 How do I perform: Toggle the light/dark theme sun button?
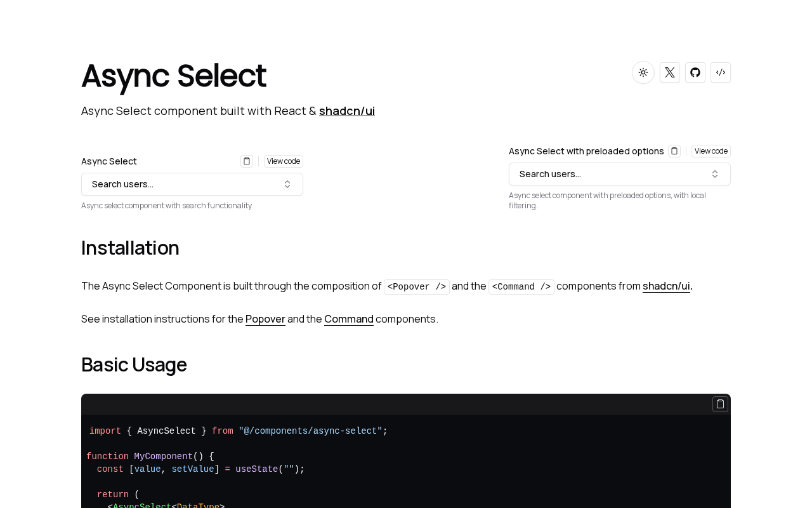pos(643,72)
